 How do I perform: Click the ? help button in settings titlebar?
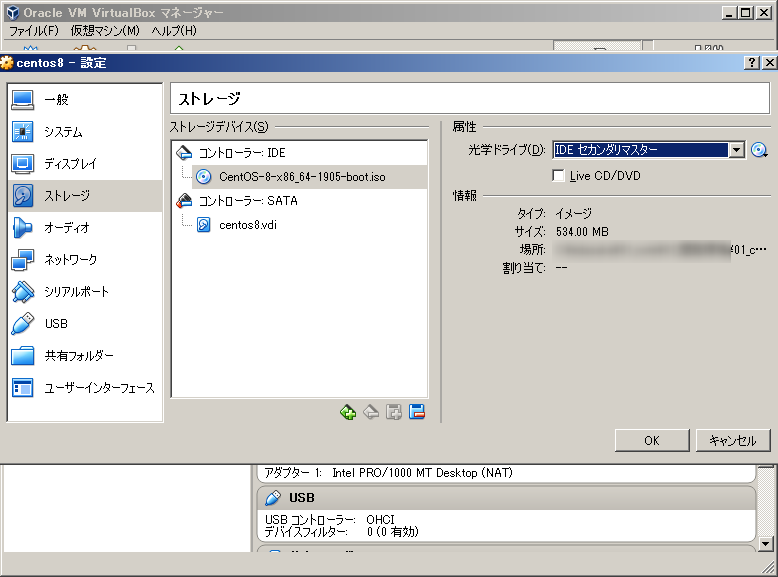[x=752, y=63]
